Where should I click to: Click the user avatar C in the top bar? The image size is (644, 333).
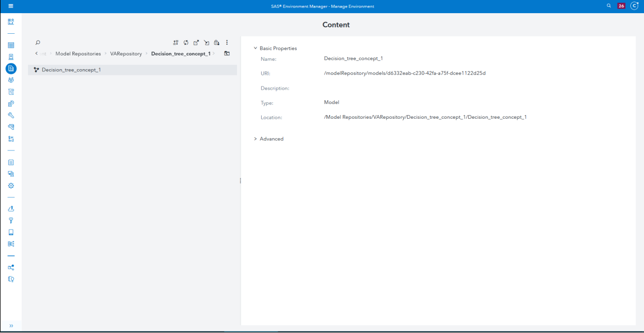click(x=634, y=6)
